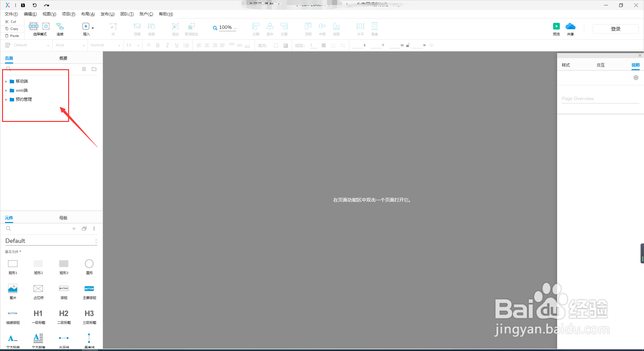Screen dimensions: 644x351
Task: Toggle the widget visibility eye icon
Action: [x=432, y=45]
